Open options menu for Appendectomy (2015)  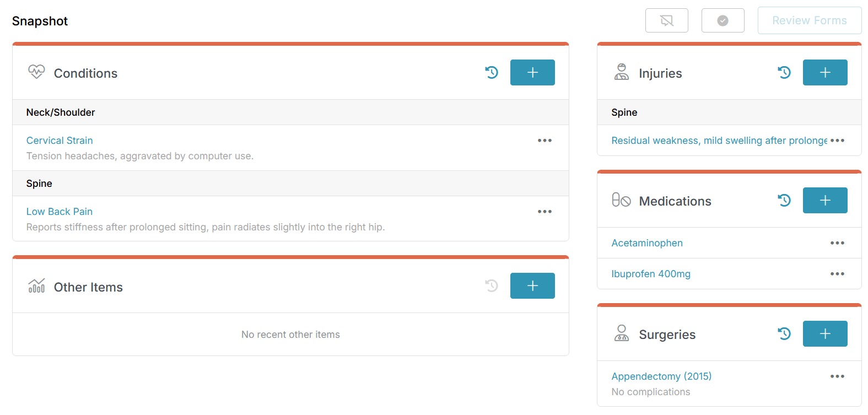pyautogui.click(x=837, y=376)
